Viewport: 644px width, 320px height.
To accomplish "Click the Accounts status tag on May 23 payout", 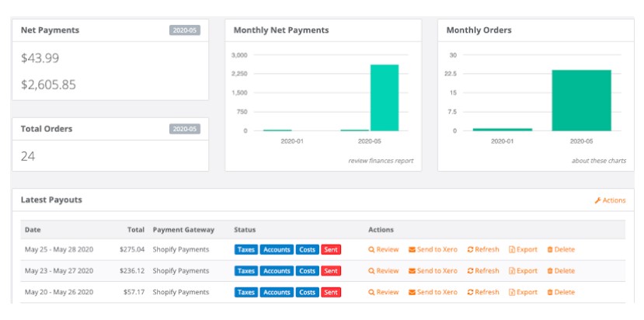I will point(276,271).
